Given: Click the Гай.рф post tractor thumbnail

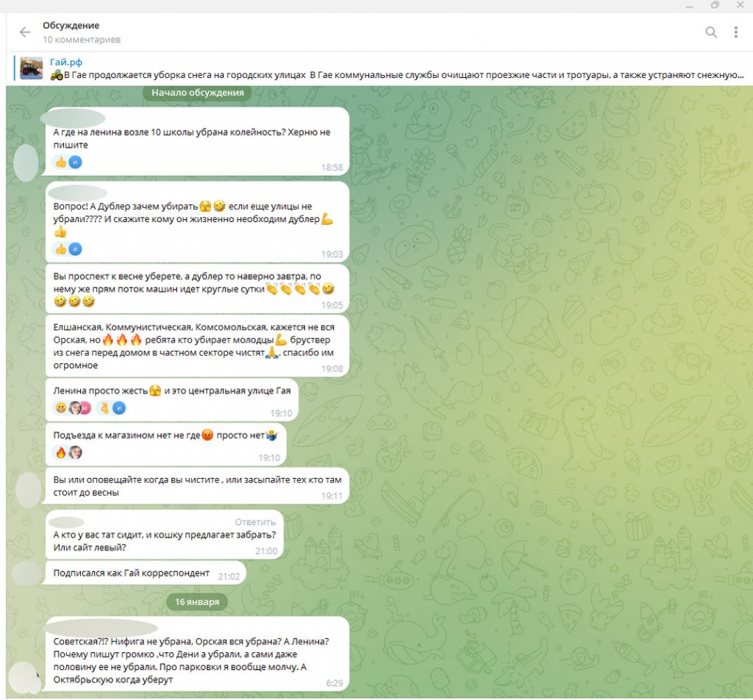Looking at the screenshot, I should tap(31, 68).
